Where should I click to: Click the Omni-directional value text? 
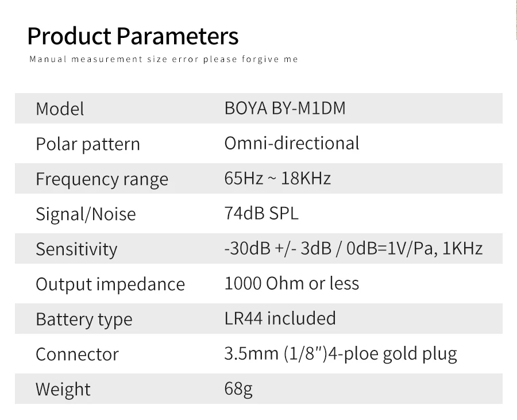tap(292, 143)
